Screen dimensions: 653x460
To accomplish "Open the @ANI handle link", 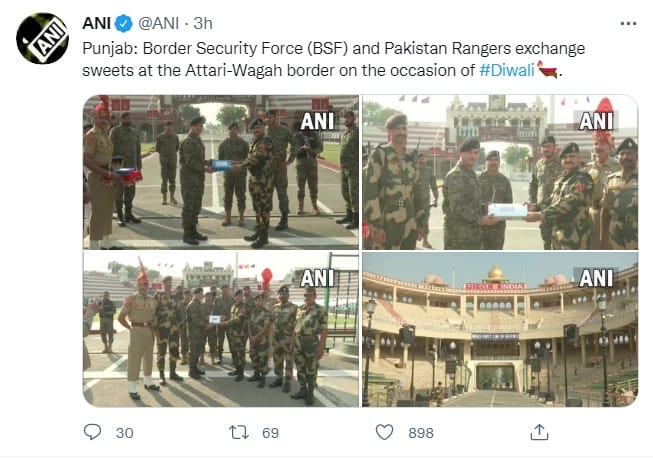I will click(158, 23).
